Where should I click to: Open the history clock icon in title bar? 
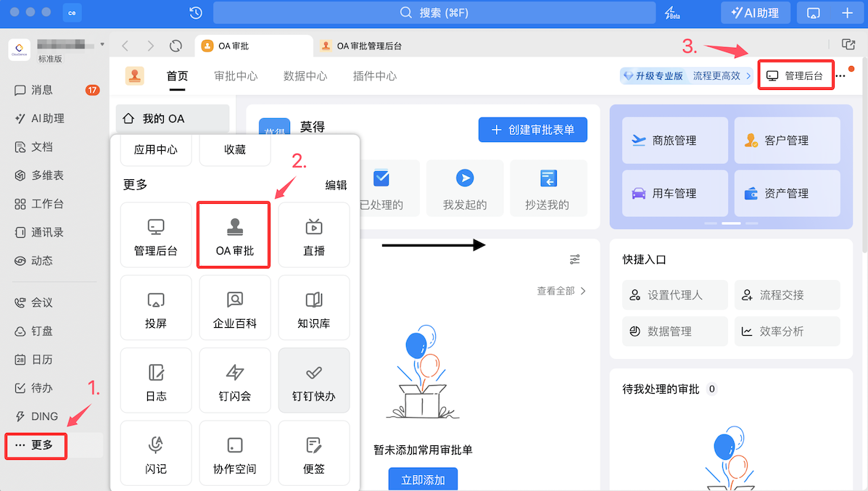195,13
